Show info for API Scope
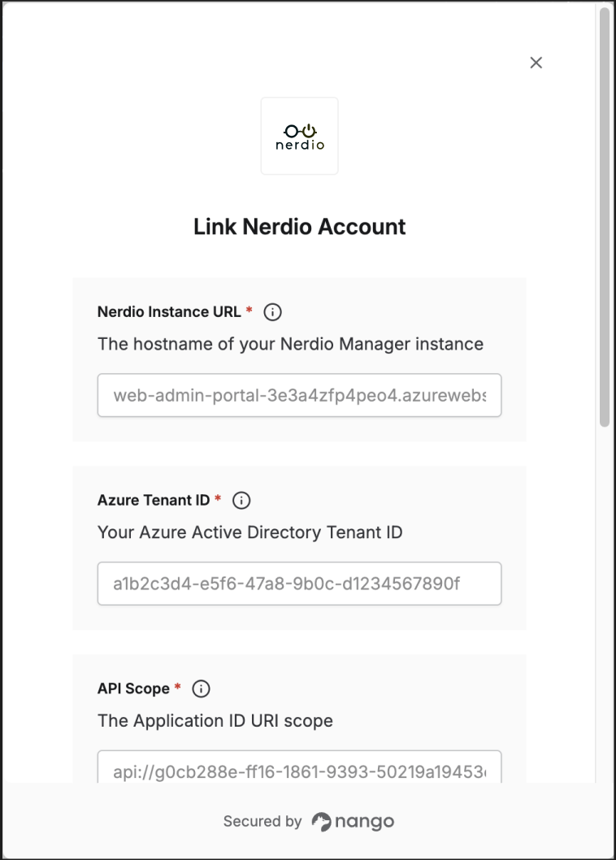Image resolution: width=616 pixels, height=860 pixels. click(201, 688)
